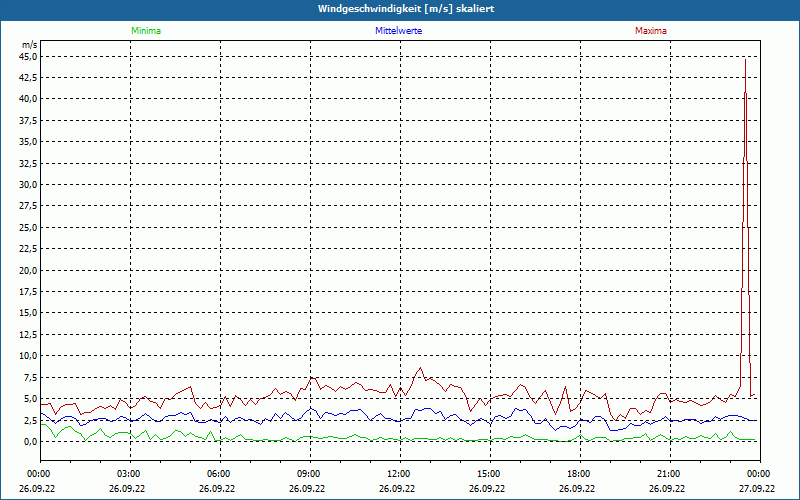Click the 15,0 y-axis value
This screenshot has width=800, height=500.
tap(29, 313)
